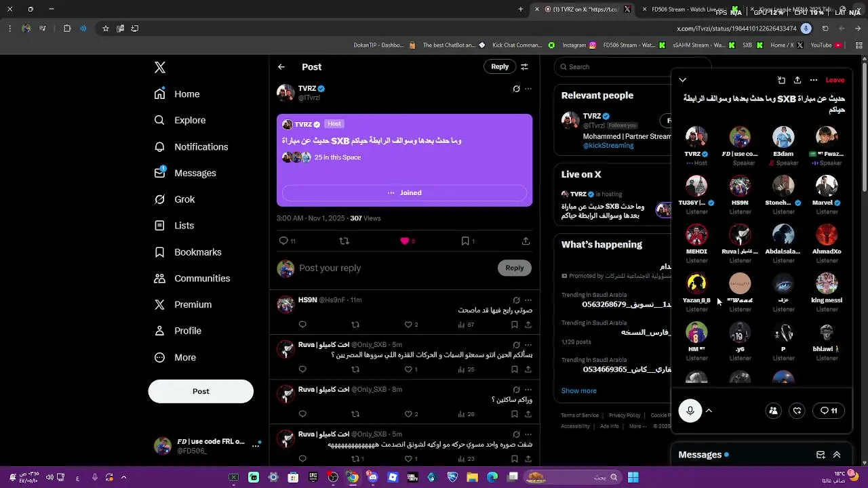
Task: Click Reply button in Post header
Action: 500,66
